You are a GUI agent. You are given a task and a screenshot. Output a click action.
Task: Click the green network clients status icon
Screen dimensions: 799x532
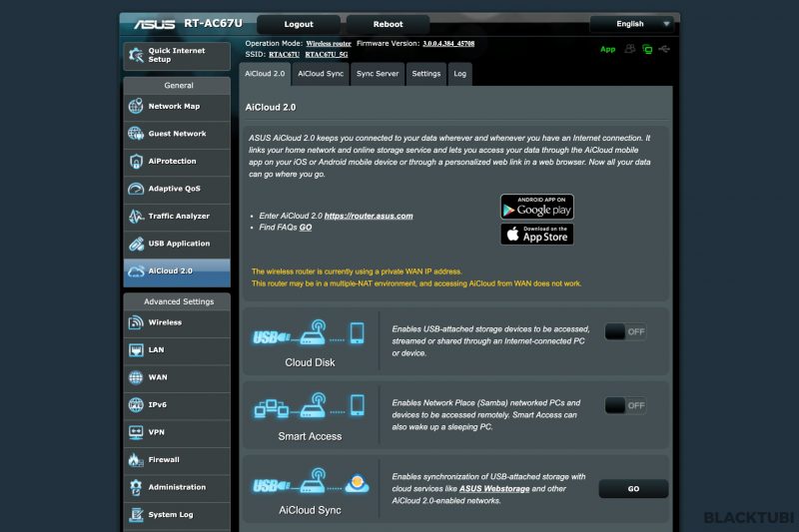pos(647,49)
